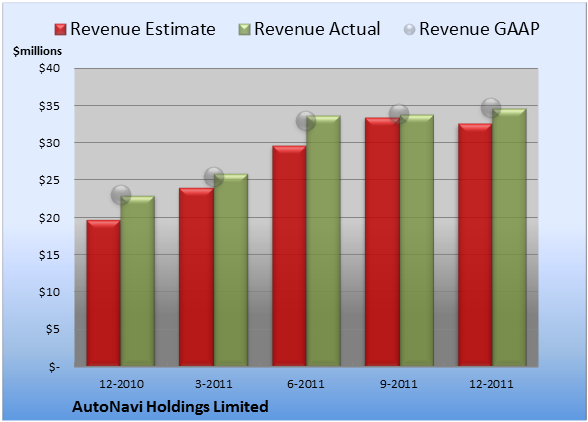Click the $30 axis value
Screen dimensions: 588x422
click(x=50, y=143)
